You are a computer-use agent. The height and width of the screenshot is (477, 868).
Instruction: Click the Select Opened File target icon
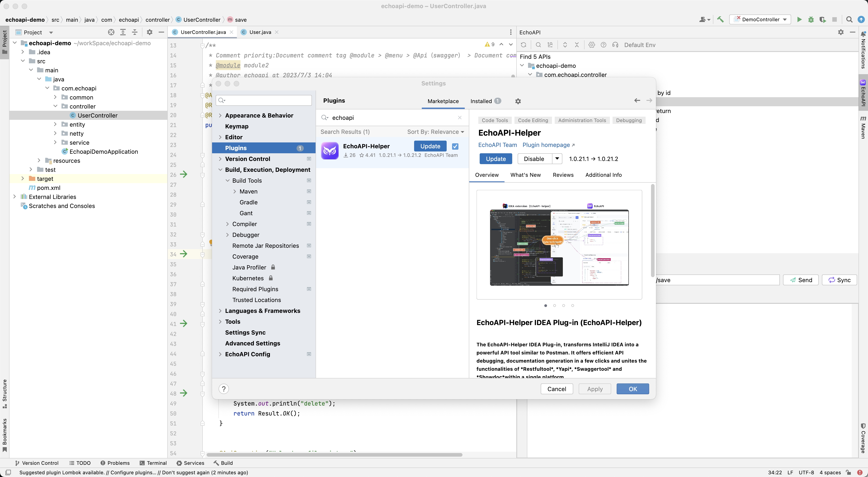coord(111,32)
